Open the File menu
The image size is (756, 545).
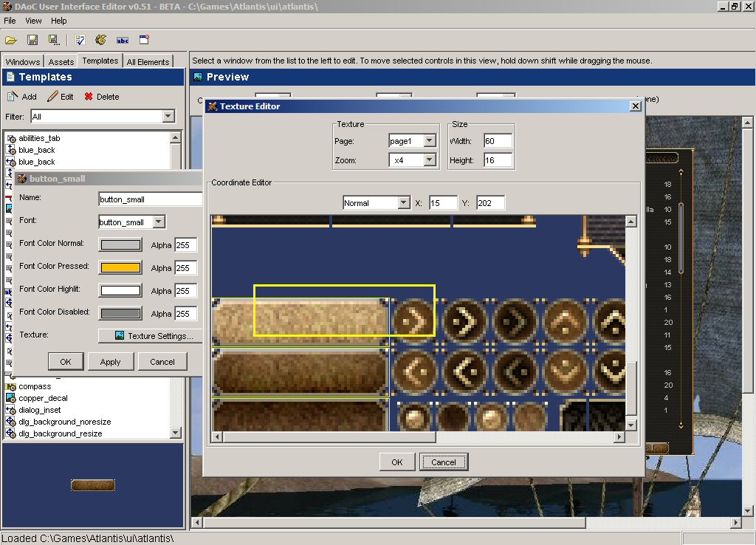(x=10, y=21)
